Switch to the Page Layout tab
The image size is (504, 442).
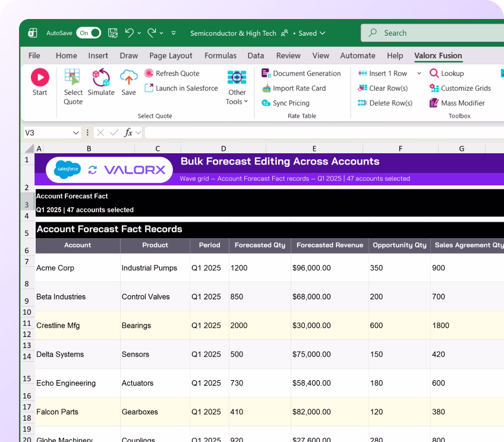[x=171, y=56]
